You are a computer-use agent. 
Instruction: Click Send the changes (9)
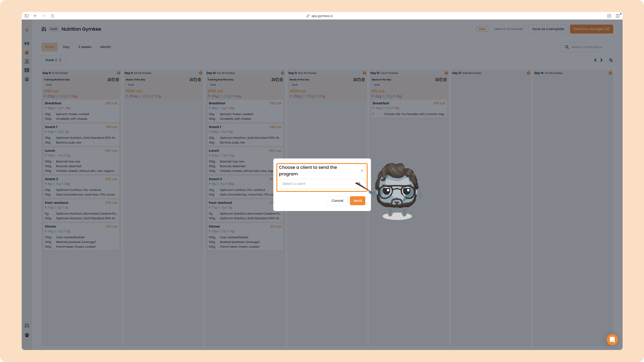click(591, 29)
